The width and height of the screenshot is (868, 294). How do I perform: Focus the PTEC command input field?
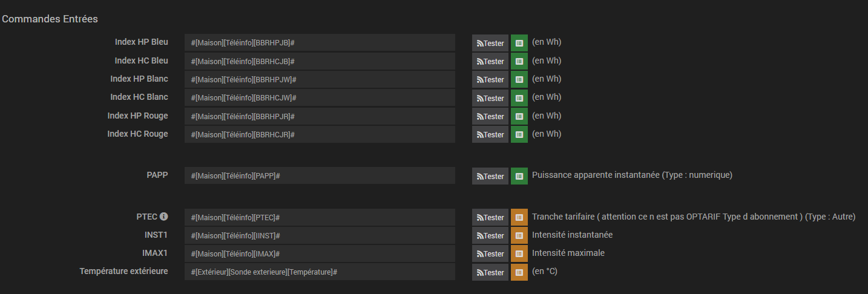(x=320, y=217)
